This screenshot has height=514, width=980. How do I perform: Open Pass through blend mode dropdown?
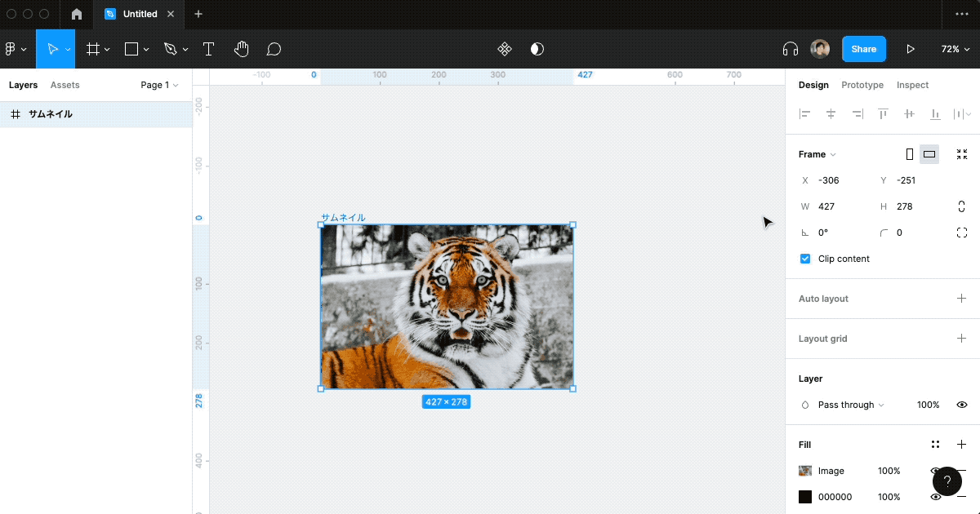click(851, 405)
